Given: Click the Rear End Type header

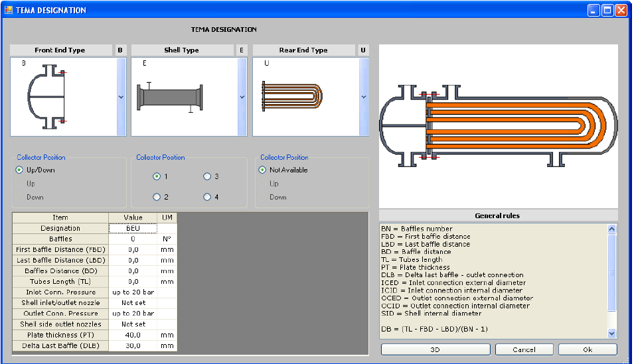Looking at the screenshot, I should 304,50.
